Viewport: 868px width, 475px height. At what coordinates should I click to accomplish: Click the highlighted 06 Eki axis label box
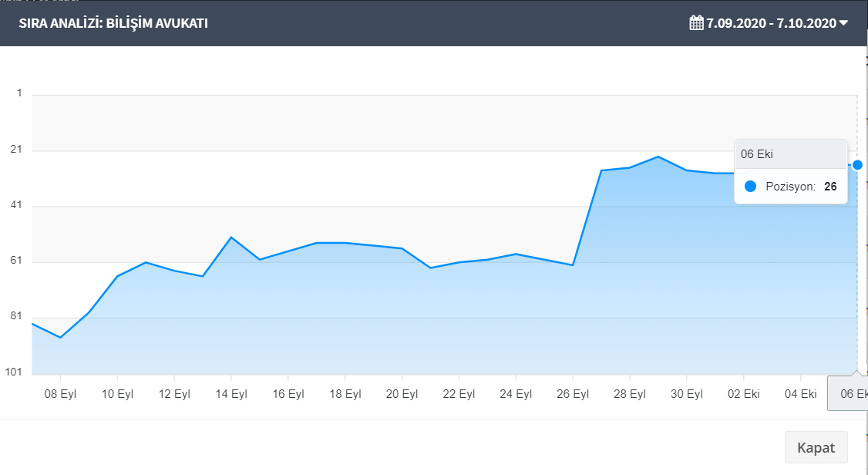point(847,393)
